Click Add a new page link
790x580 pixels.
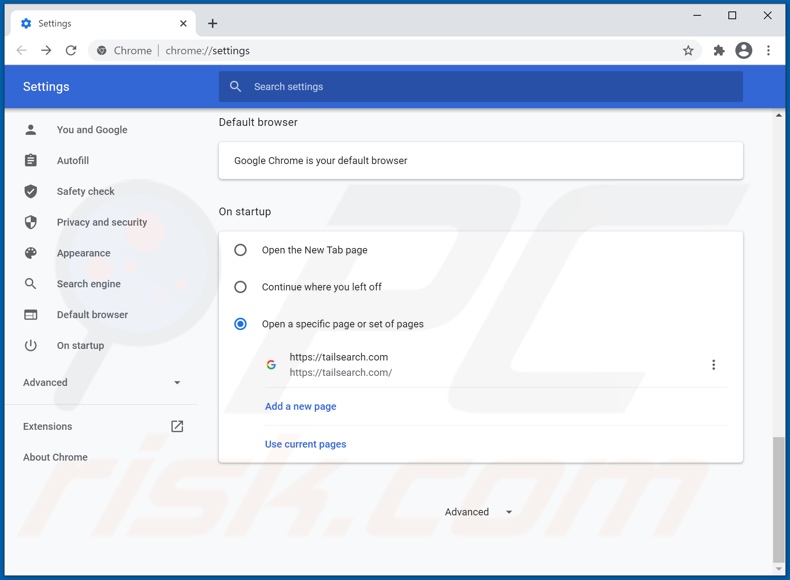click(x=301, y=406)
